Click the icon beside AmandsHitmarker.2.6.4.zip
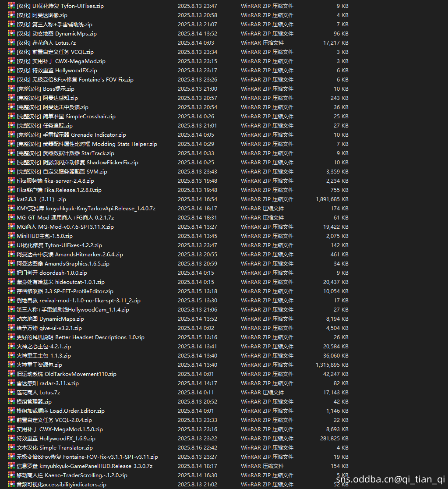448x489 pixels. pyautogui.click(x=11, y=254)
